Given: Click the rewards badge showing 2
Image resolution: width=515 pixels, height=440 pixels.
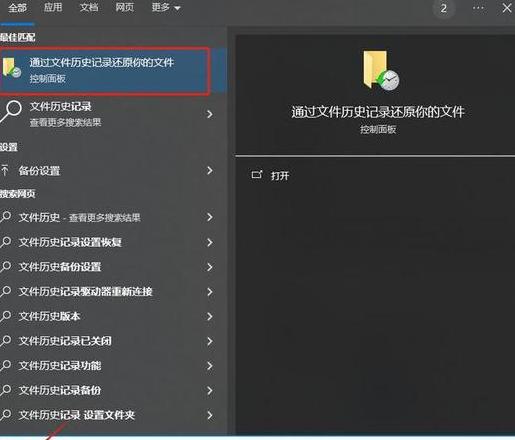Looking at the screenshot, I should pos(444,8).
